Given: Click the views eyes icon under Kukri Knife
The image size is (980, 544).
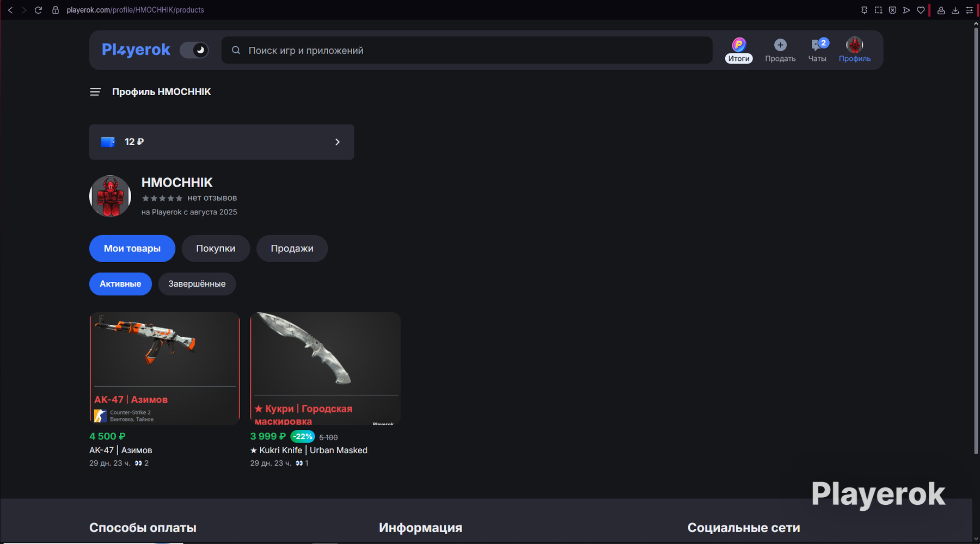Looking at the screenshot, I should (x=299, y=463).
